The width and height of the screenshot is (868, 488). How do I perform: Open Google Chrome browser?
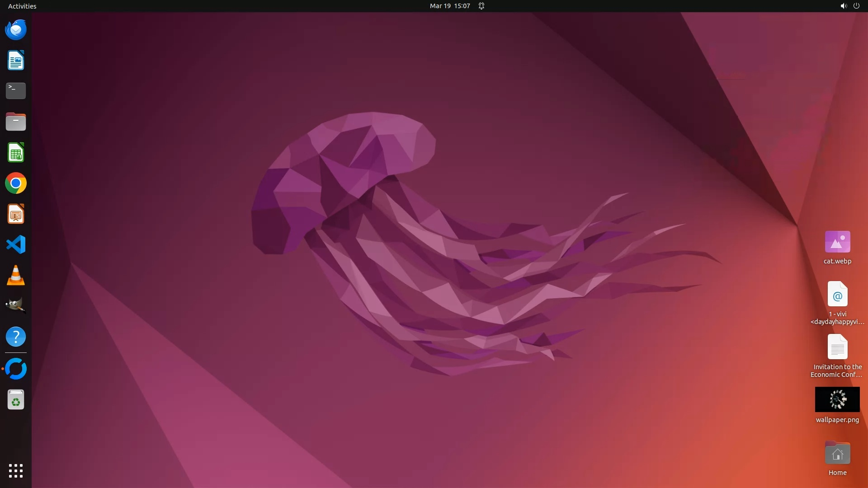click(16, 183)
